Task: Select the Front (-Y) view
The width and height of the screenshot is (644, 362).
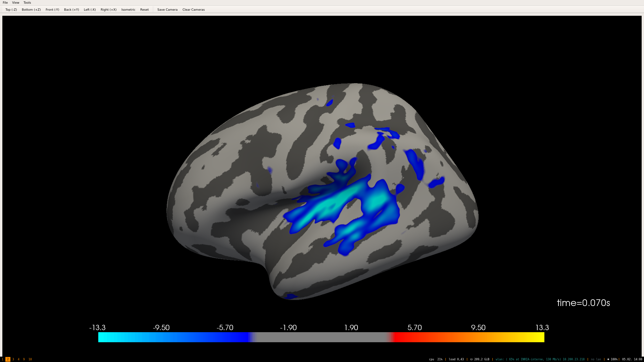Action: pos(52,10)
